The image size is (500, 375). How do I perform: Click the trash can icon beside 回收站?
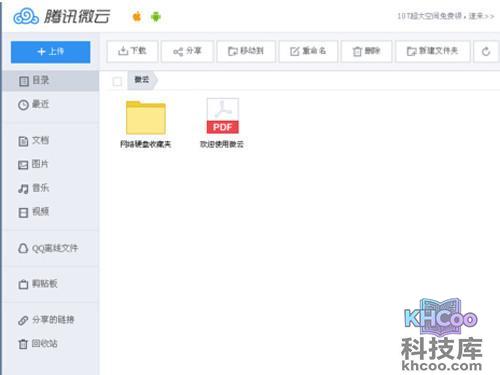click(23, 344)
